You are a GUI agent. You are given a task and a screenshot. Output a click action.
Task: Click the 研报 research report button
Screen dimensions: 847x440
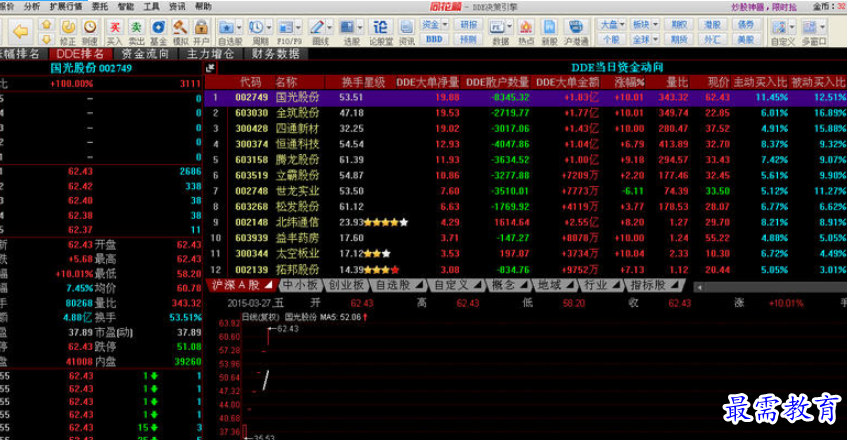pyautogui.click(x=468, y=25)
